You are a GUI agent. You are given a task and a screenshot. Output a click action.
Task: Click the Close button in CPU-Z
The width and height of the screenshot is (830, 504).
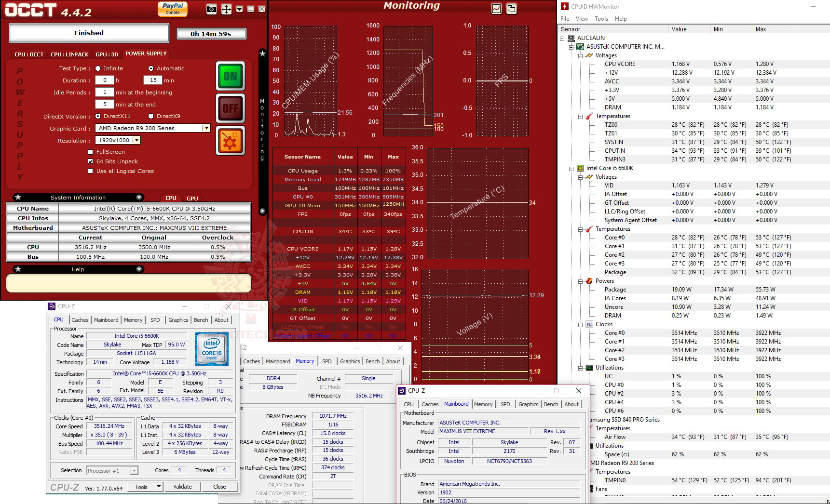tap(219, 487)
